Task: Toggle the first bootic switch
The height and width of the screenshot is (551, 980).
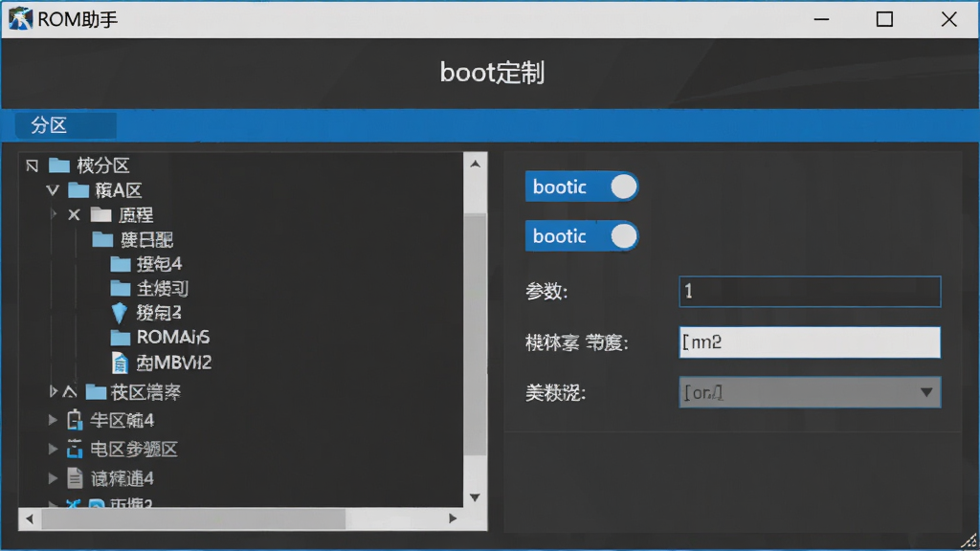Action: (x=581, y=187)
